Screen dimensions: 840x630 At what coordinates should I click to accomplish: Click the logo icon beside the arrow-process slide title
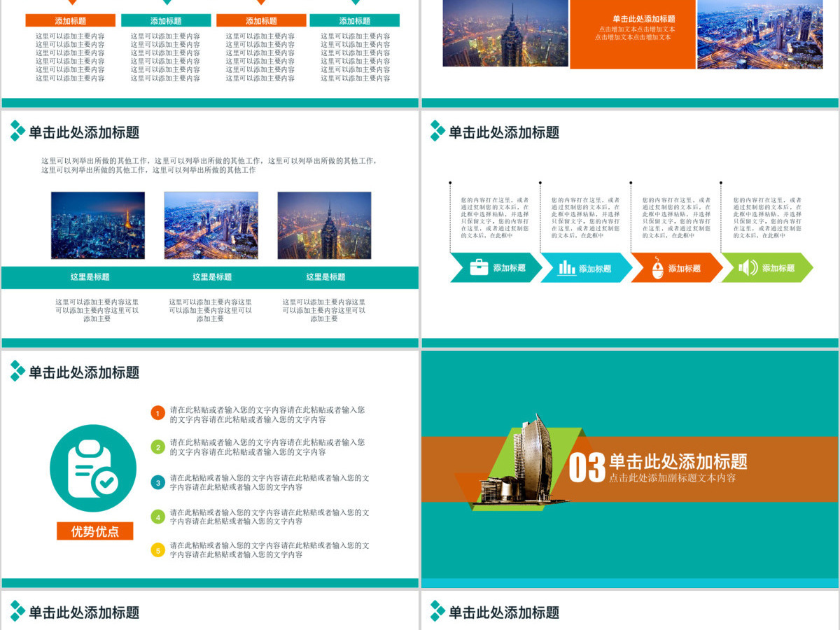point(437,131)
